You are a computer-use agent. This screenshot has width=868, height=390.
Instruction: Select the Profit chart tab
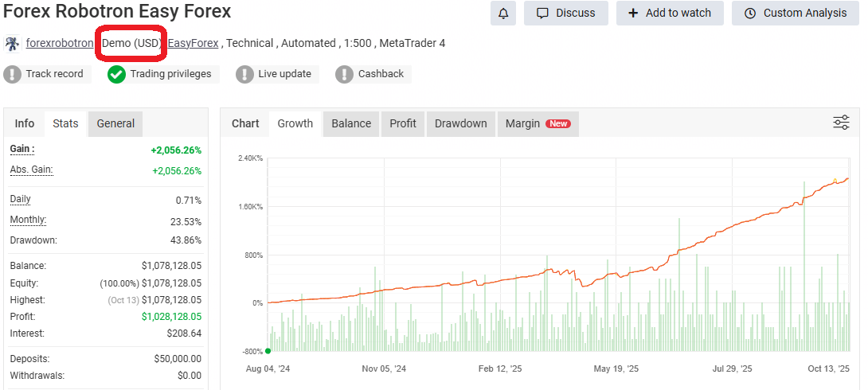coord(403,123)
